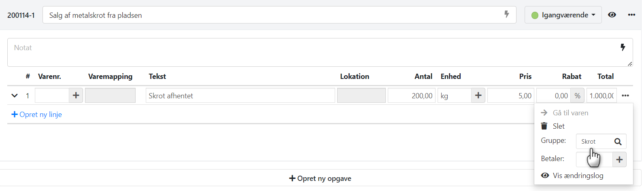
Task: Open the row's three-dots options menu
Action: pyautogui.click(x=625, y=96)
